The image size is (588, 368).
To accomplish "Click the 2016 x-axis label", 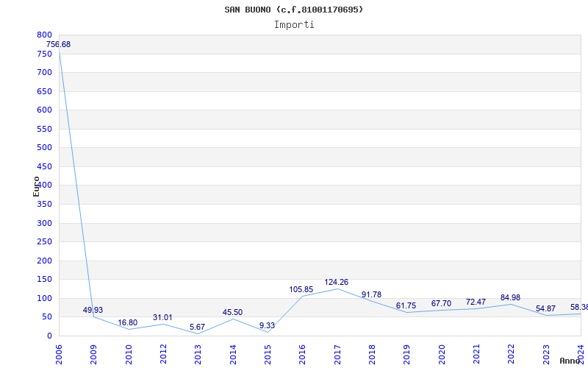I will (302, 355).
